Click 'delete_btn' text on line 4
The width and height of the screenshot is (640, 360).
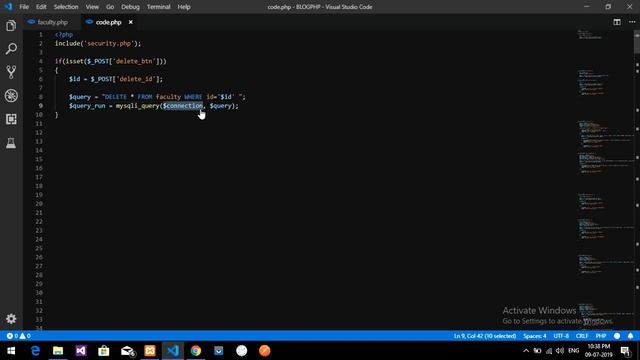pyautogui.click(x=134, y=61)
